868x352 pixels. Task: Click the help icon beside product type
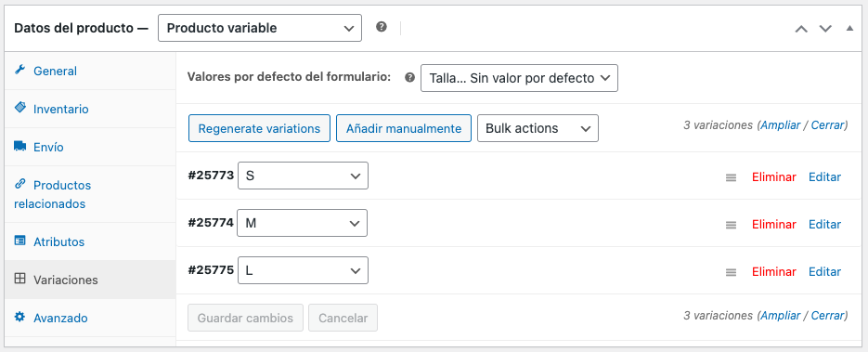pos(382,27)
